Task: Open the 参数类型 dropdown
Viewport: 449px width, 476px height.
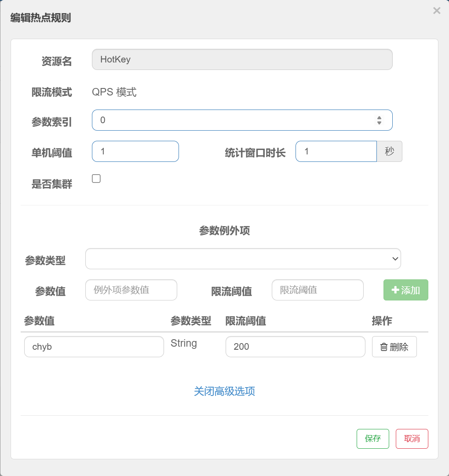Action: [243, 259]
